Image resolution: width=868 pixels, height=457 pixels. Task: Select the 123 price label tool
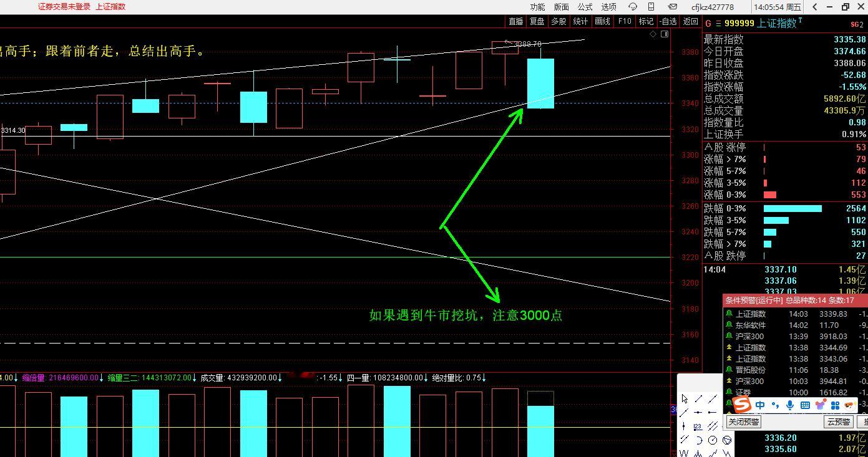698,427
